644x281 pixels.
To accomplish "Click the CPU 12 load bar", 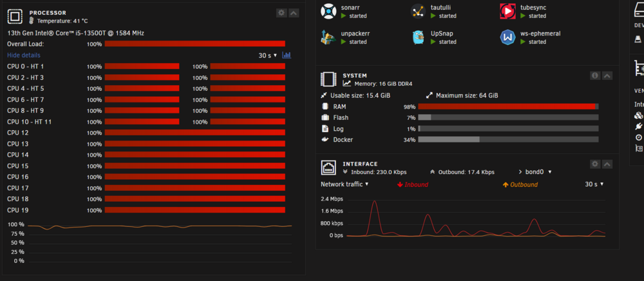I will pyautogui.click(x=194, y=132).
